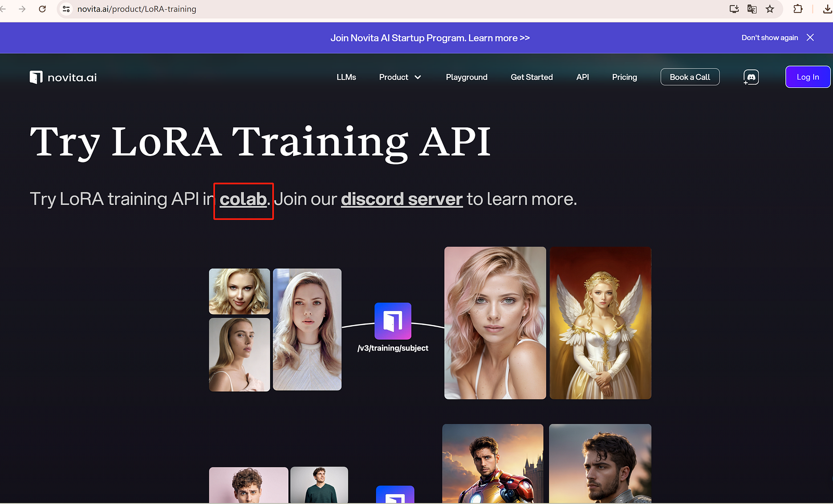Viewport: 833px width, 504px height.
Task: Open the Pricing page
Action: pos(624,77)
